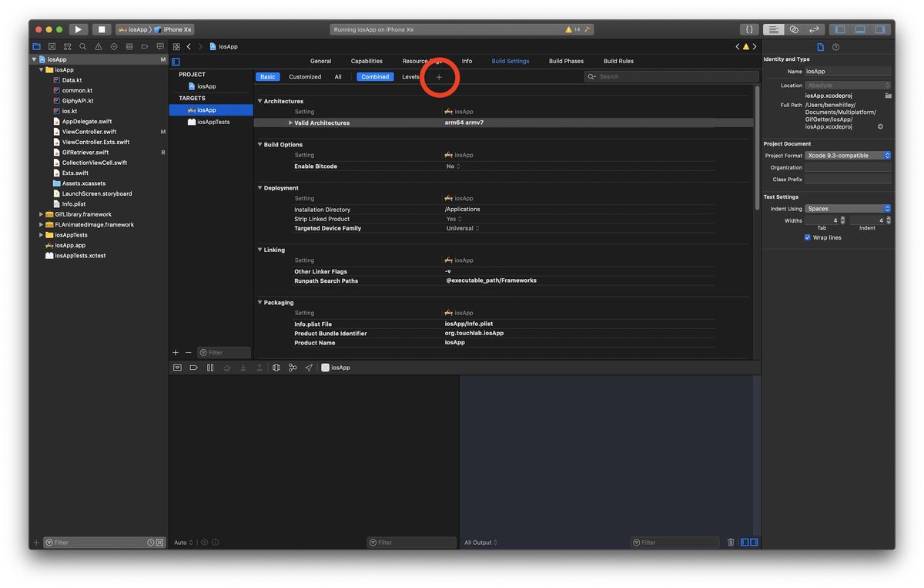Image resolution: width=924 pixels, height=588 pixels.
Task: Switch to the Info tab
Action: pos(467,61)
